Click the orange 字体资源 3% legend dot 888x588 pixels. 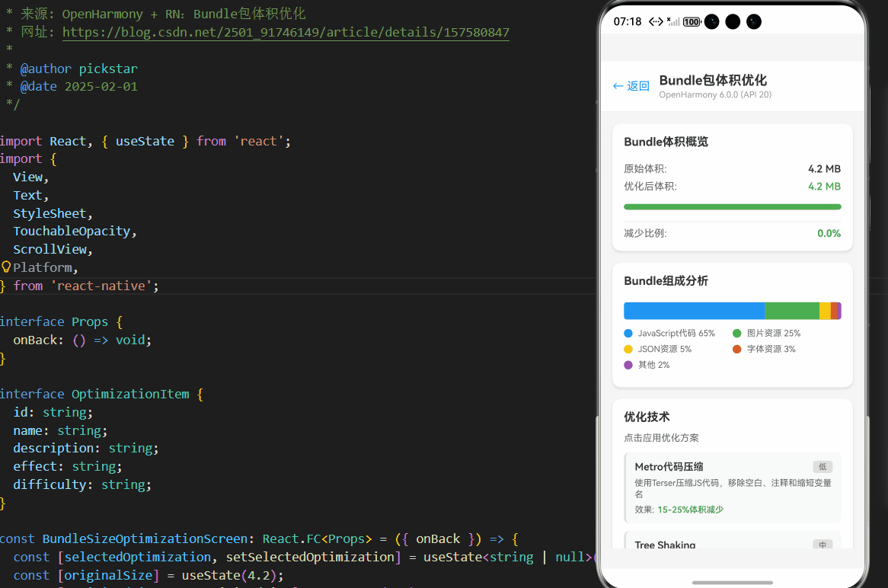[736, 349]
